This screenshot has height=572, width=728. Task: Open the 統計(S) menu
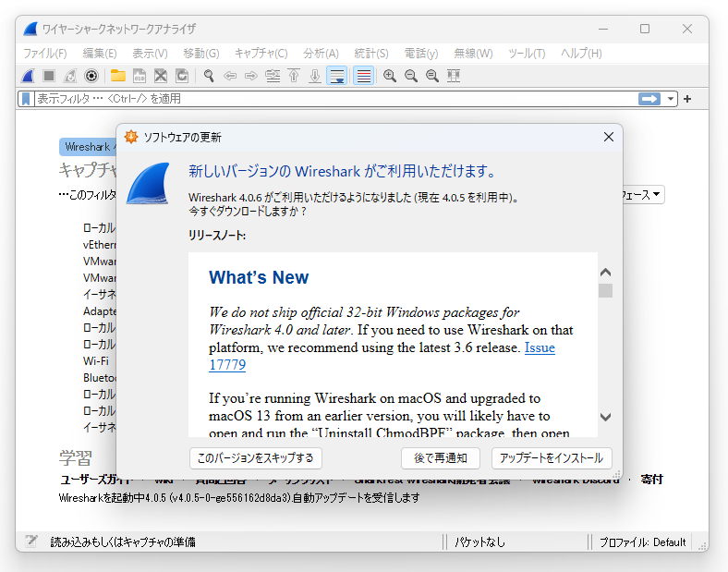371,54
